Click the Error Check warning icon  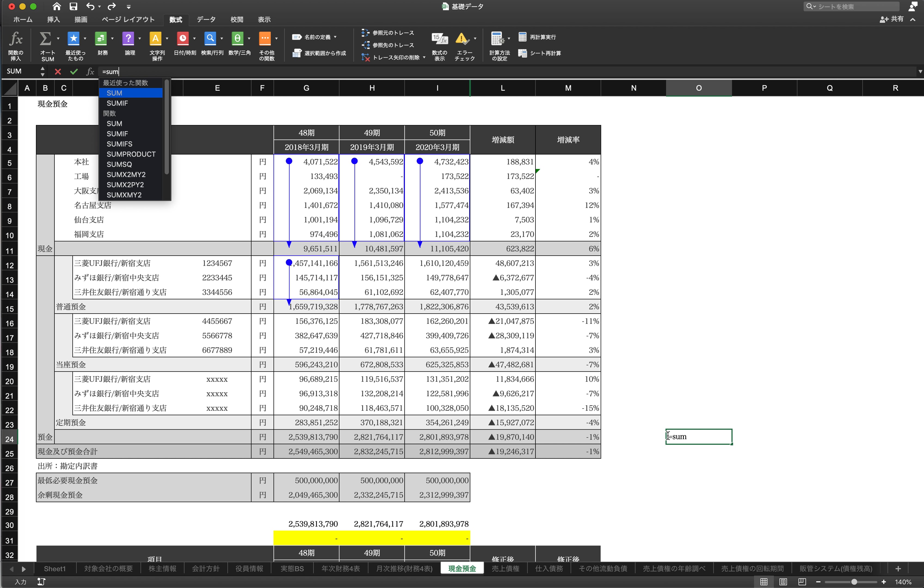pyautogui.click(x=462, y=38)
